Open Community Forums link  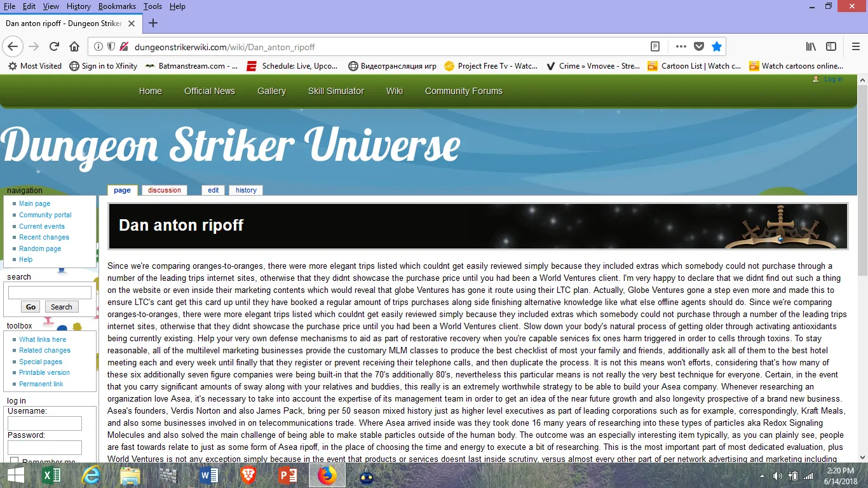[x=464, y=91]
